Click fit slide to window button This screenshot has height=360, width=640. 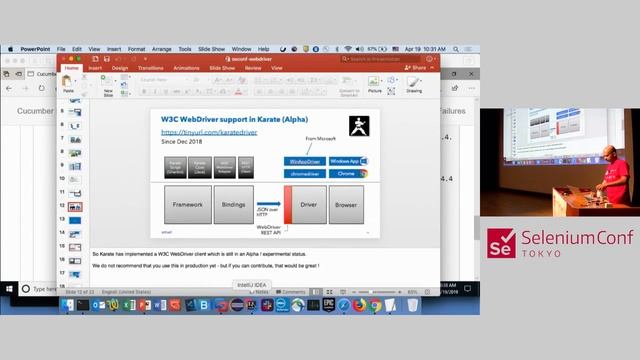click(x=427, y=292)
